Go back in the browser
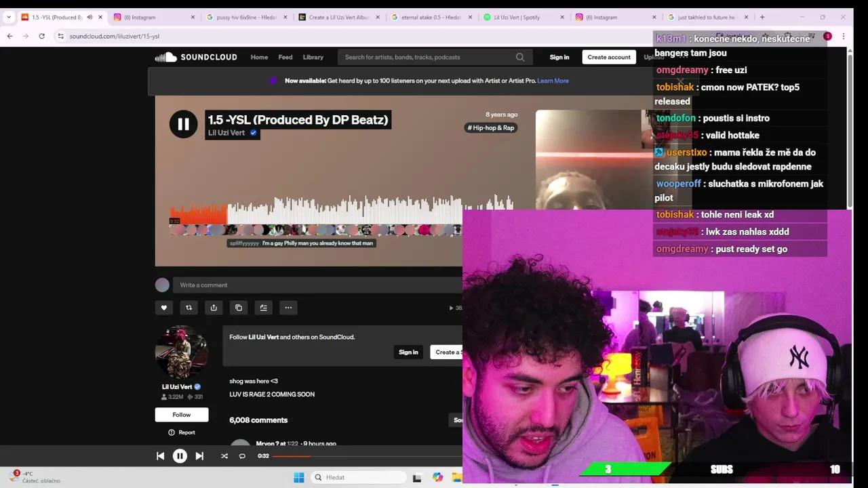 click(9, 36)
